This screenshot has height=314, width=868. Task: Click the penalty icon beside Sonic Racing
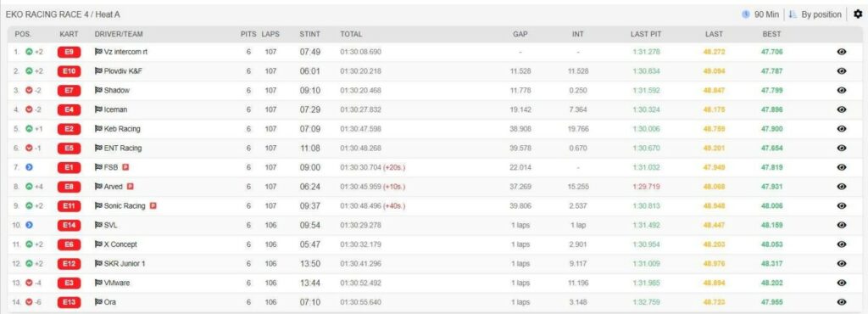[153, 206]
